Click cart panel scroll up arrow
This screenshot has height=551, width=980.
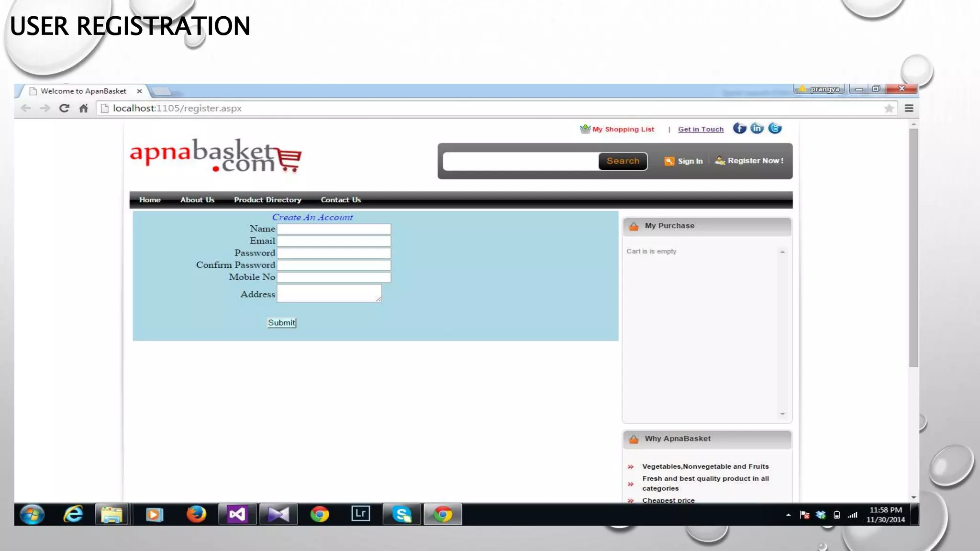pyautogui.click(x=782, y=252)
